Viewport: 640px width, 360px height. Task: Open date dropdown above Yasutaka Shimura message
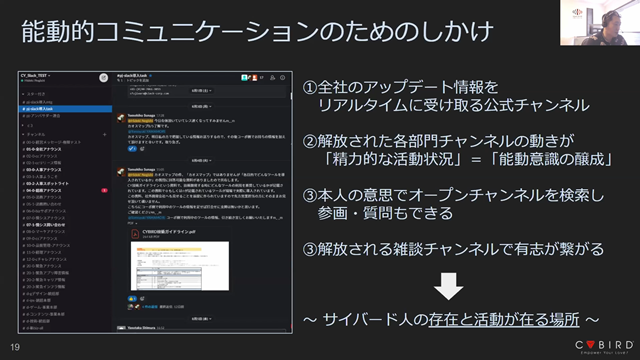point(202,319)
